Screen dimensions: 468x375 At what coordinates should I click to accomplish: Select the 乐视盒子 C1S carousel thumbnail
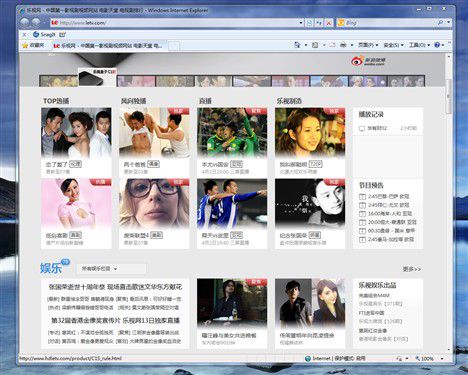point(97,77)
